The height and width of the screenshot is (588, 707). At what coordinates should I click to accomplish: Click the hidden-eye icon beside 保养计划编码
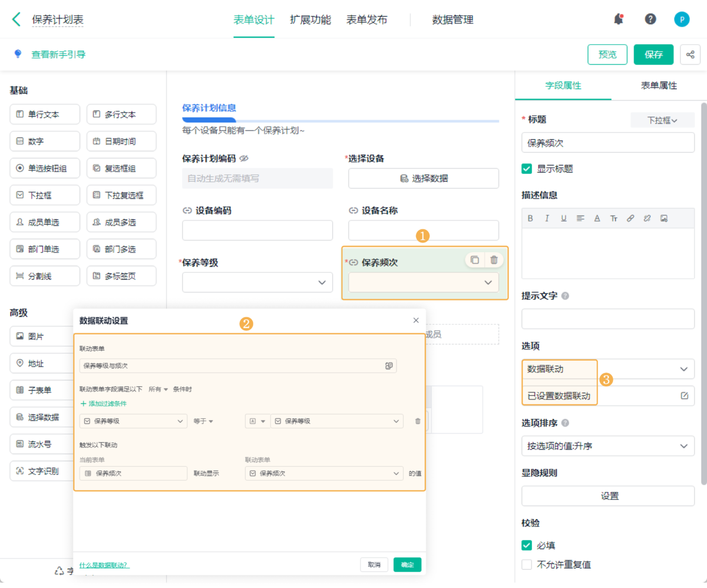coord(244,158)
